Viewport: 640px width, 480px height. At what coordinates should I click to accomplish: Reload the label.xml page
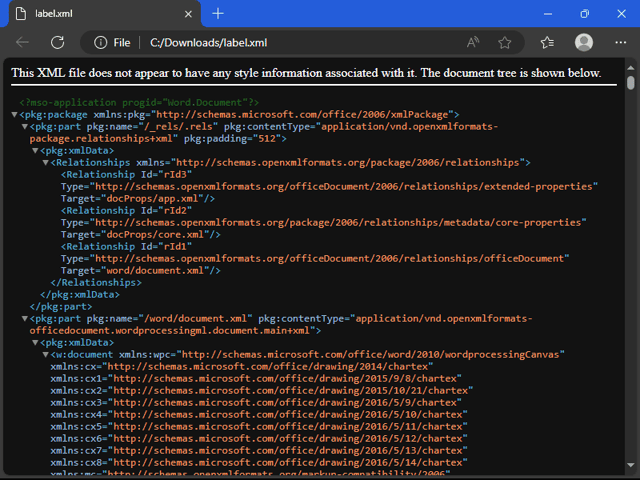click(58, 42)
